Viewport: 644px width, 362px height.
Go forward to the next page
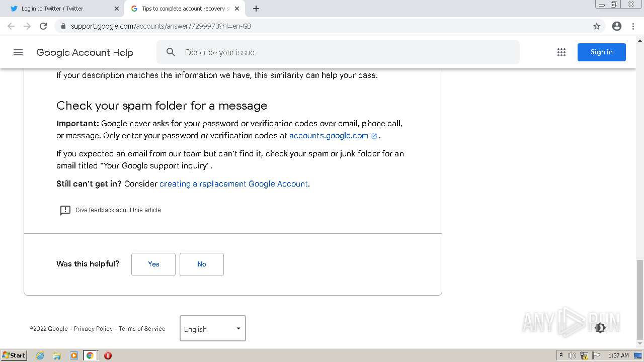pos(27,26)
